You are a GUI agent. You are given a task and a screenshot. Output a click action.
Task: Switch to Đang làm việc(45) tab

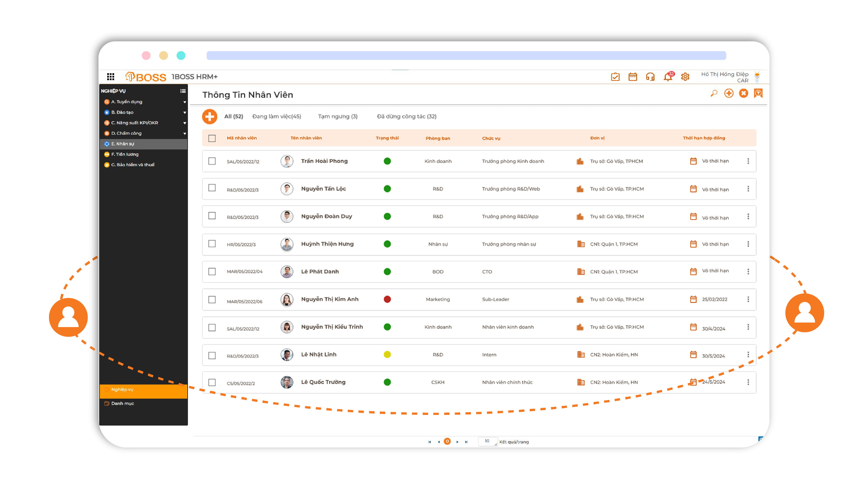[276, 116]
